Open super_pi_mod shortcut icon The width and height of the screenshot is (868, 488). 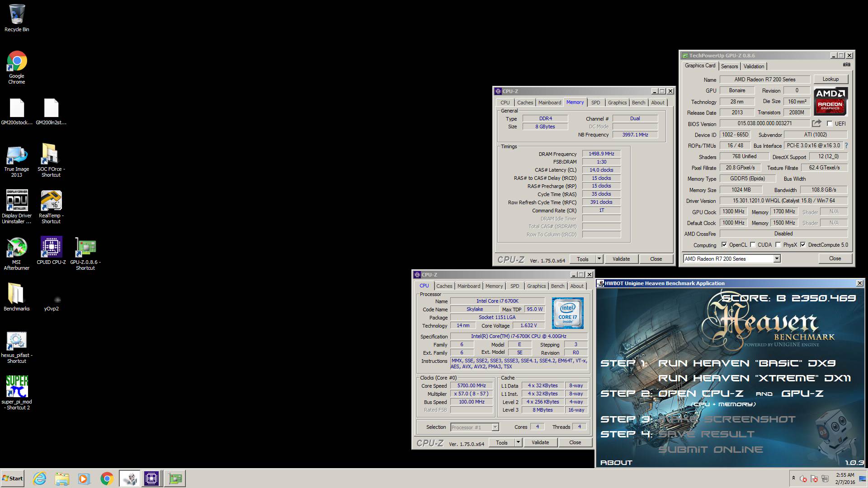pos(17,393)
